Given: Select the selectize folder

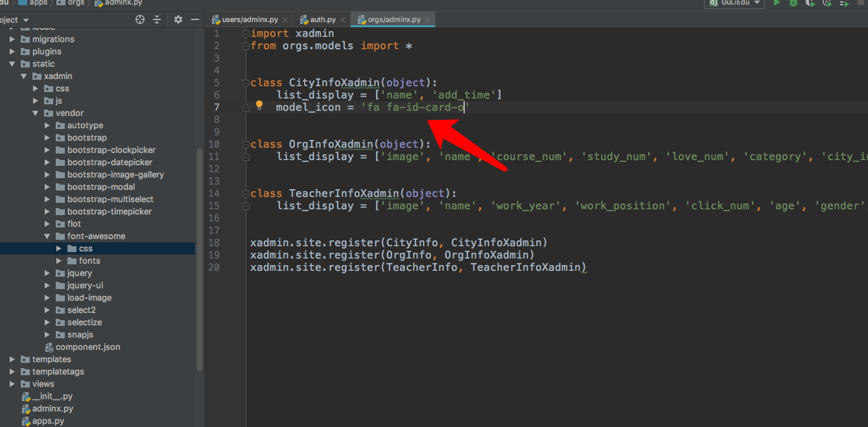Looking at the screenshot, I should [x=84, y=323].
